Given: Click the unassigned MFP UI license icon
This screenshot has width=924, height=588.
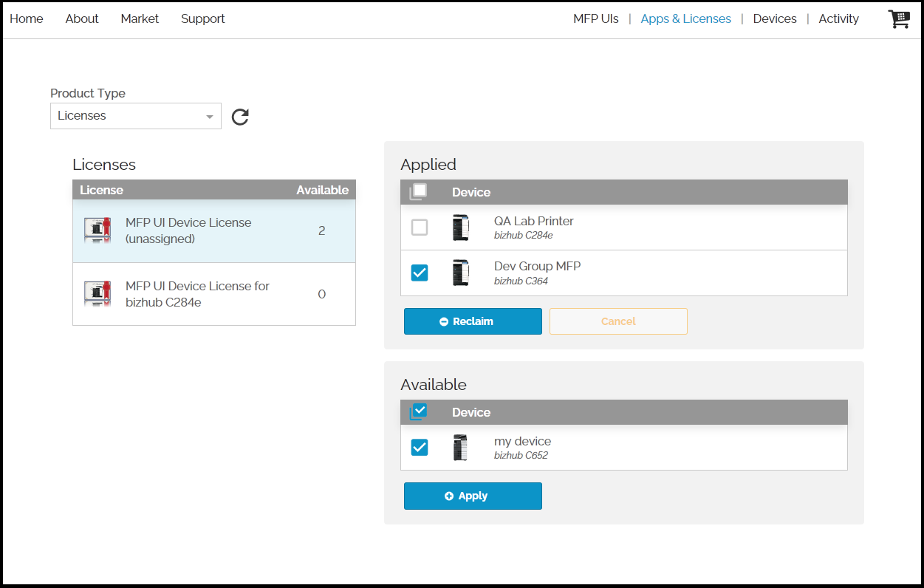Looking at the screenshot, I should (x=97, y=230).
